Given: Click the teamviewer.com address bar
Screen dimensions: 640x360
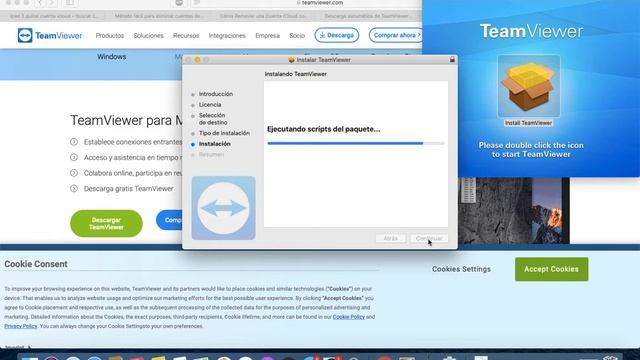Looking at the screenshot, I should click(x=320, y=3).
